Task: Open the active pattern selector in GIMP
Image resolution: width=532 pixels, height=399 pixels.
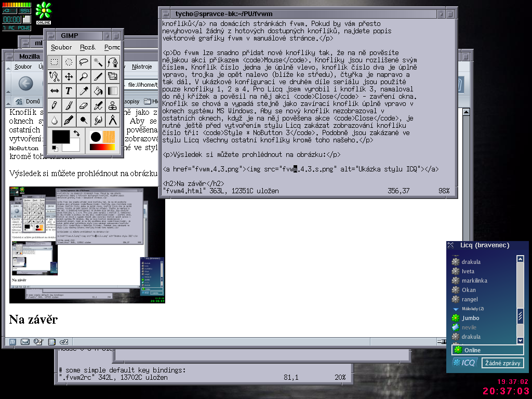Action: point(109,137)
